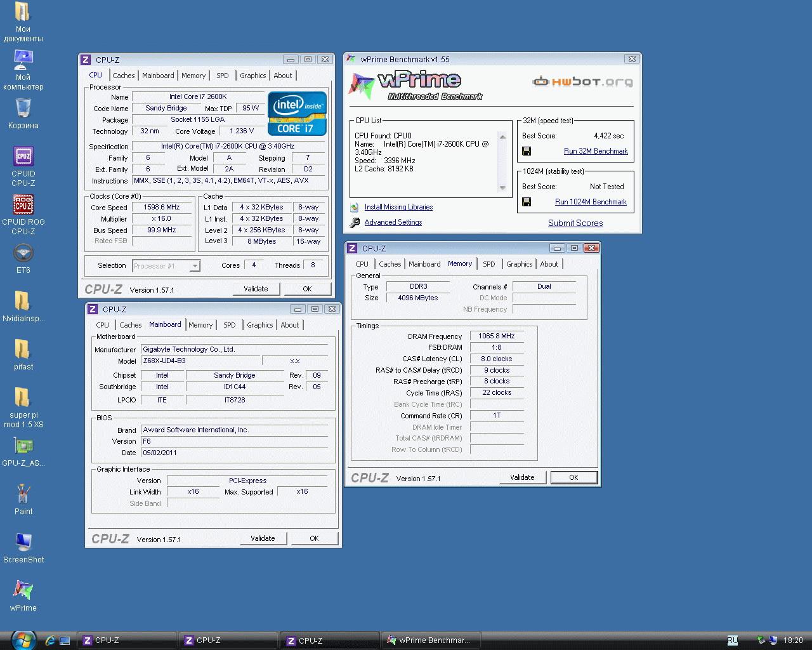Open NvidiaInsp... desktop folder
The width and height of the screenshot is (812, 650).
23,307
